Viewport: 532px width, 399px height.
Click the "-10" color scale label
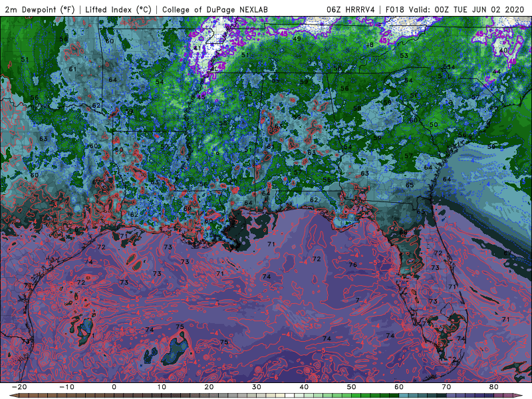click(66, 387)
